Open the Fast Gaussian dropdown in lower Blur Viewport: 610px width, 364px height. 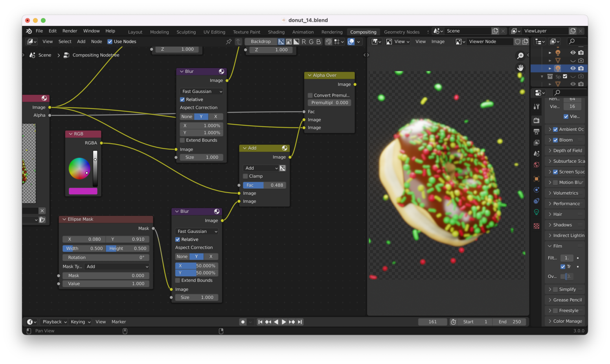[x=197, y=232]
